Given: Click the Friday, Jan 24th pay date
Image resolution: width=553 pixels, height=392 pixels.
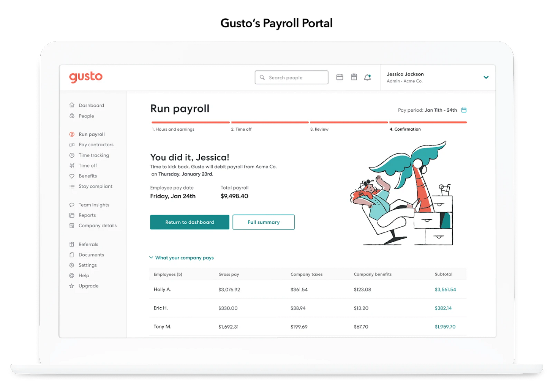Looking at the screenshot, I should [x=173, y=196].
